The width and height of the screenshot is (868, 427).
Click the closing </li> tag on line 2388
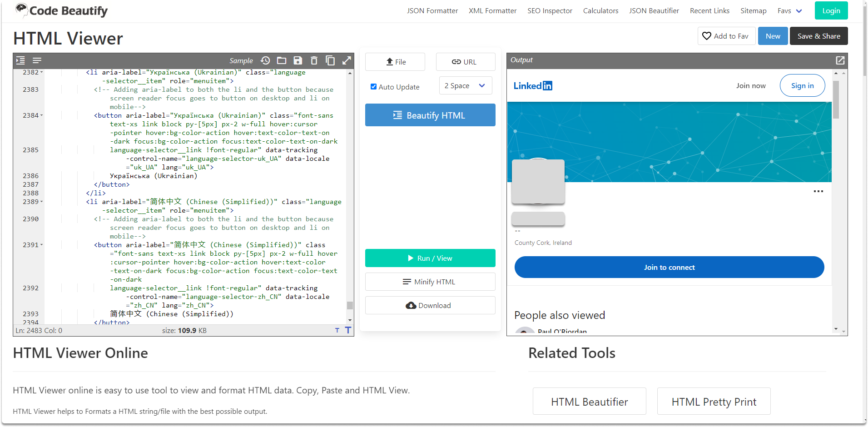click(96, 193)
